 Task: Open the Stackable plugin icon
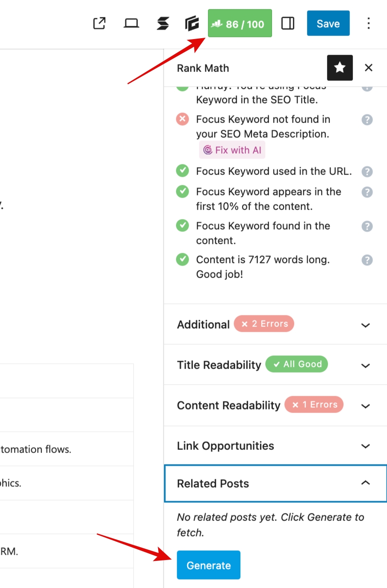pyautogui.click(x=163, y=23)
